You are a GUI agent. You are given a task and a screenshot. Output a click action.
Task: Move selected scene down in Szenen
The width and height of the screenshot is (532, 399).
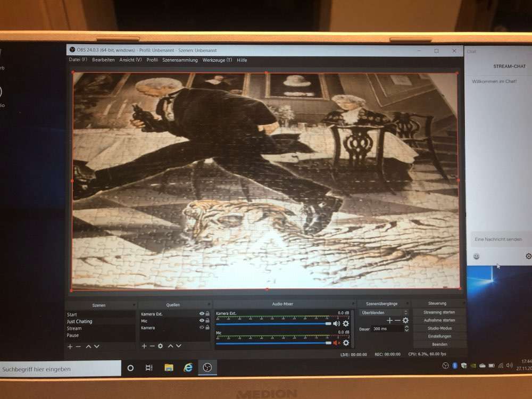click(97, 346)
